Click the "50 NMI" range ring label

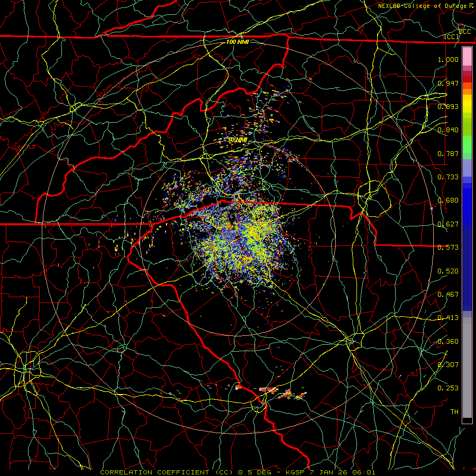click(x=237, y=140)
